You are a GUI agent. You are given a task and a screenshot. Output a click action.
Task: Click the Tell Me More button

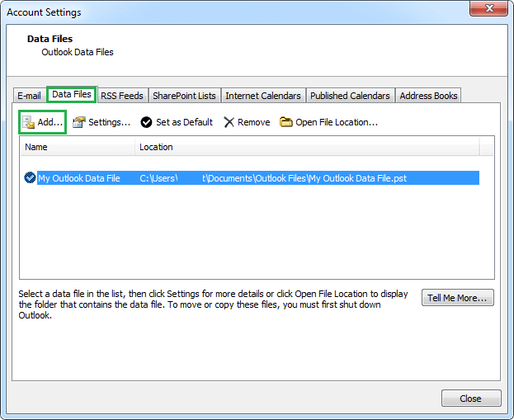457,298
